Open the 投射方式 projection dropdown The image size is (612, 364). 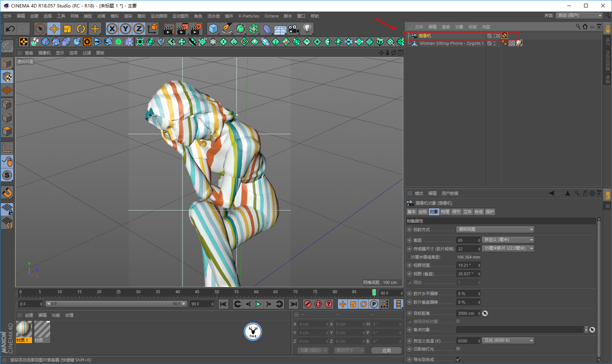(x=495, y=230)
